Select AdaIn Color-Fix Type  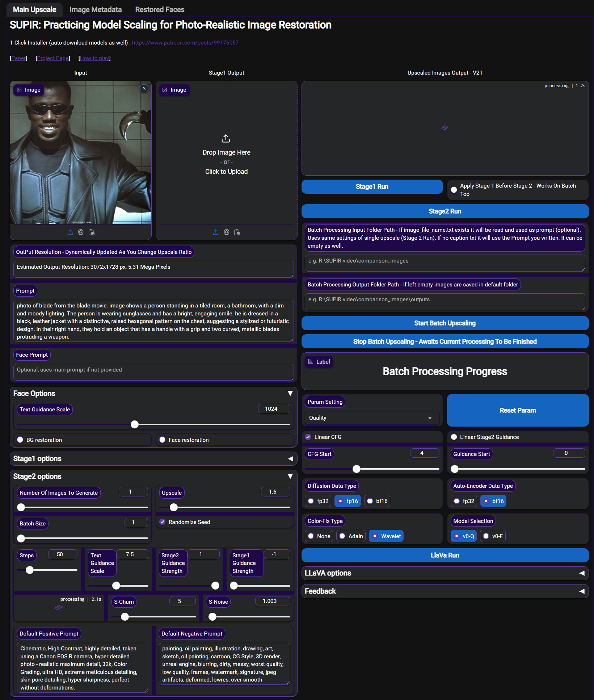[351, 536]
